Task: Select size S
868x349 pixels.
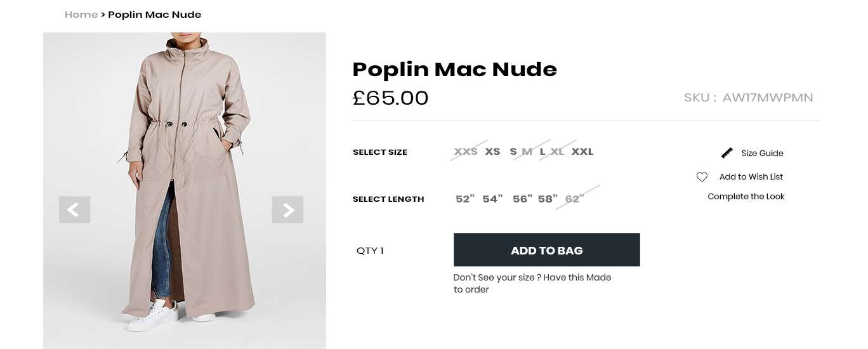Action: [x=513, y=152]
